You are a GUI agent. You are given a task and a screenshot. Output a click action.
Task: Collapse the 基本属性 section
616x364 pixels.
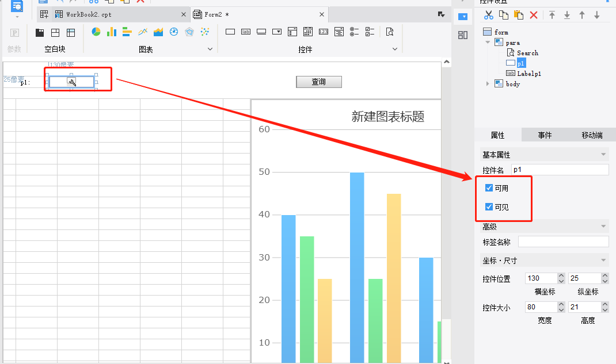pyautogui.click(x=603, y=155)
